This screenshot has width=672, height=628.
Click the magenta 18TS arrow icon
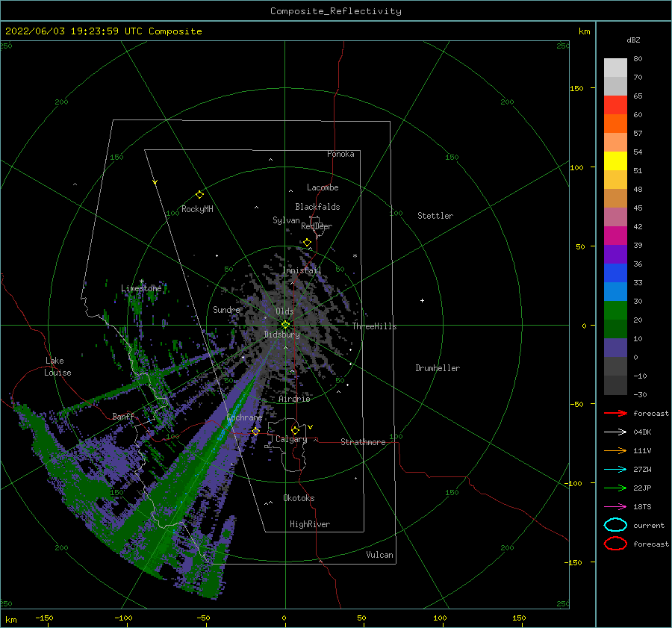point(615,507)
